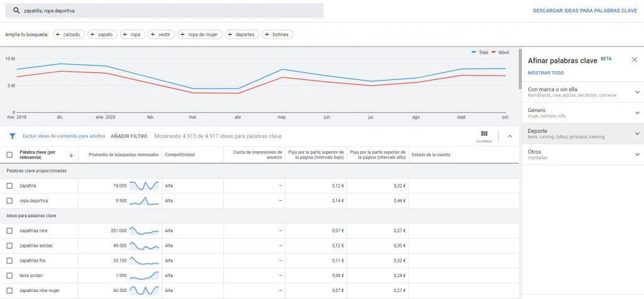Check the 'zapatillas nike' keyword row
Viewport: 644px width, 299px height.
[9, 231]
